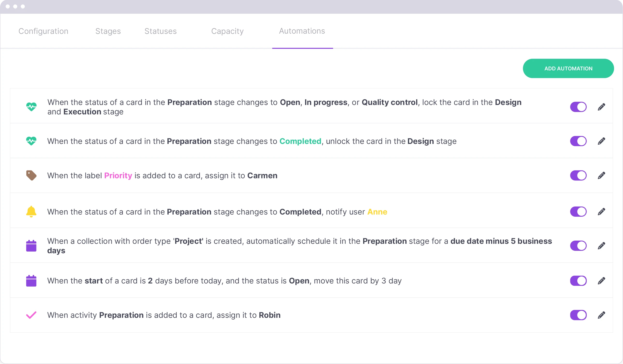Viewport: 623px width, 364px height.
Task: Open the Capacity tab
Action: (x=227, y=31)
